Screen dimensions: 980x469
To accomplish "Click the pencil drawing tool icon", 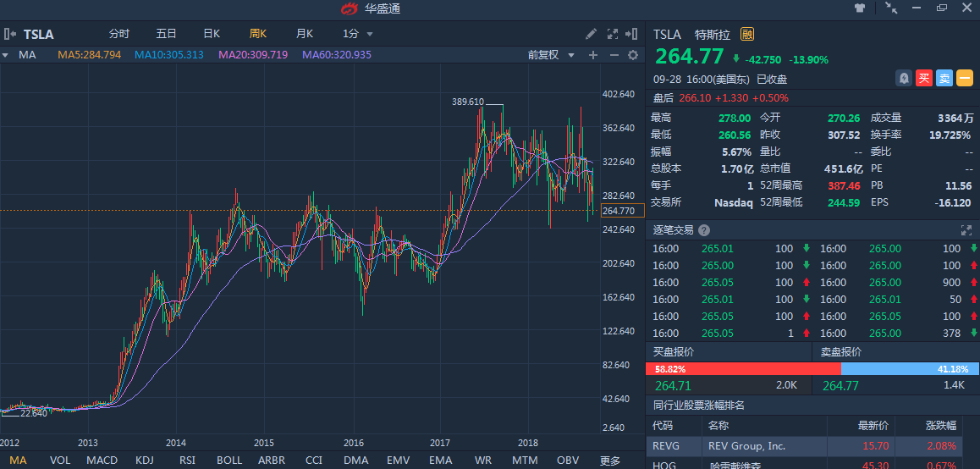I will pos(592,34).
